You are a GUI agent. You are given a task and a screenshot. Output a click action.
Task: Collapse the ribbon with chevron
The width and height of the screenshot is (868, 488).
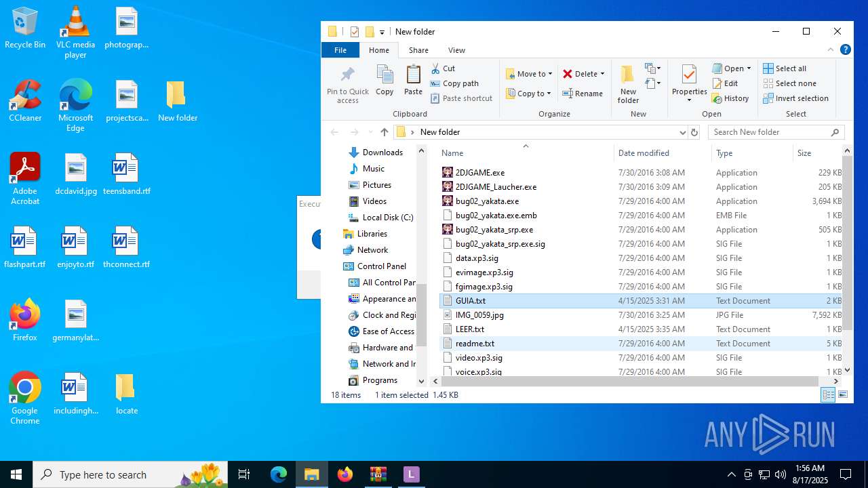[831, 50]
